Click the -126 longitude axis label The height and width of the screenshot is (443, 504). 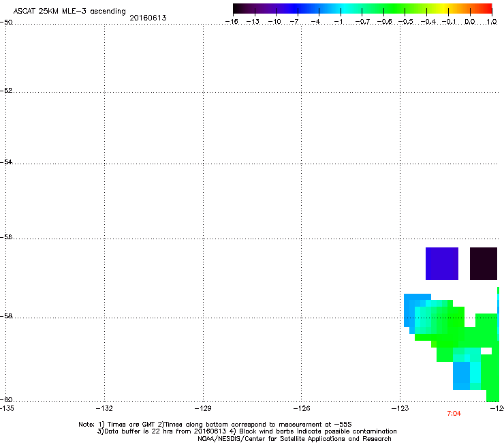302,408
